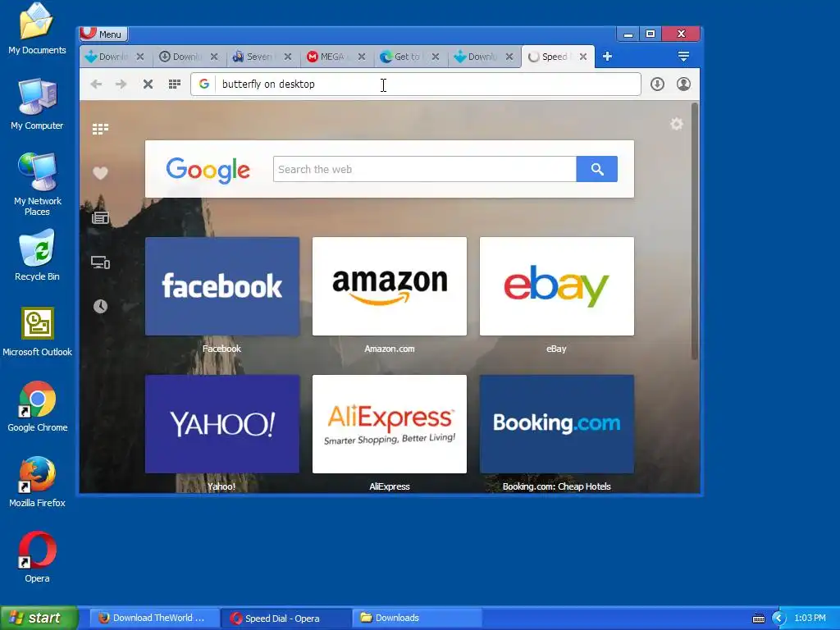Open the Yahoo! speed dial tile
Image resolution: width=840 pixels, height=630 pixels.
221,424
